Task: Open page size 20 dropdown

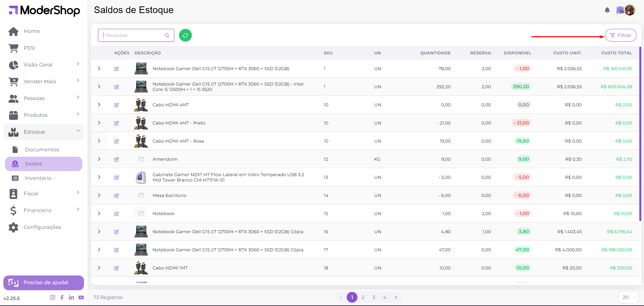Action: [x=628, y=297]
